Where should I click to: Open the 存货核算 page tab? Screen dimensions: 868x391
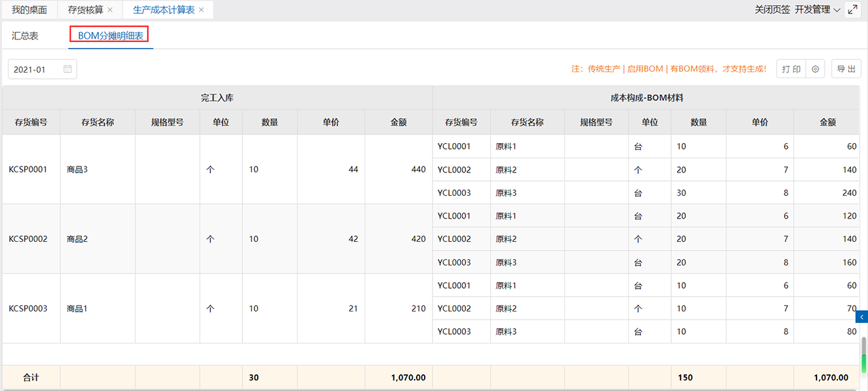tap(85, 10)
